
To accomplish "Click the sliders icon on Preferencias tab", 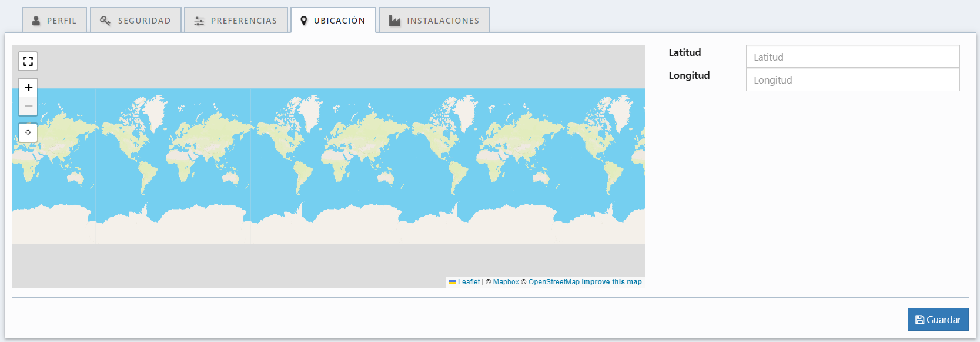I will coord(199,21).
